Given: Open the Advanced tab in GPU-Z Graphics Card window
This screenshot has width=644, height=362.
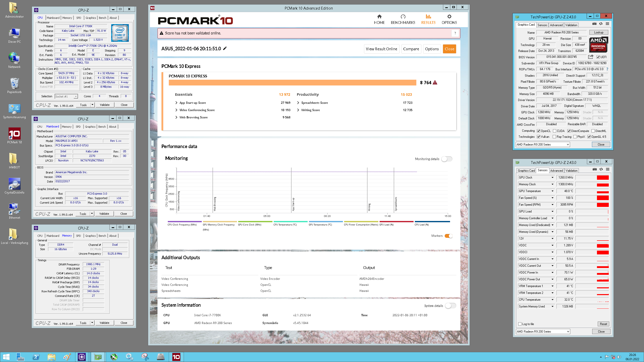Looking at the screenshot, I should pos(556,25).
